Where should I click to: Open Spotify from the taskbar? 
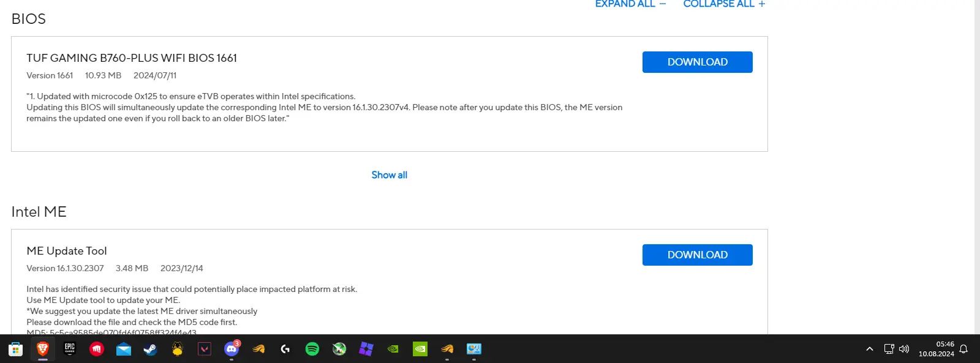point(312,349)
